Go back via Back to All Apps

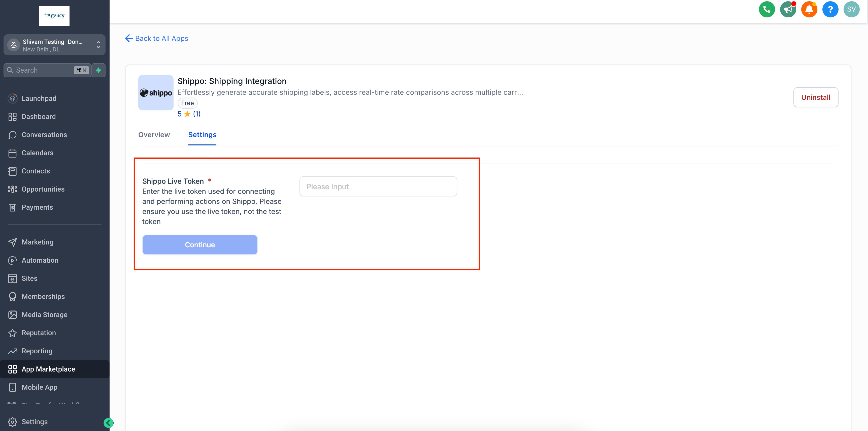157,39
